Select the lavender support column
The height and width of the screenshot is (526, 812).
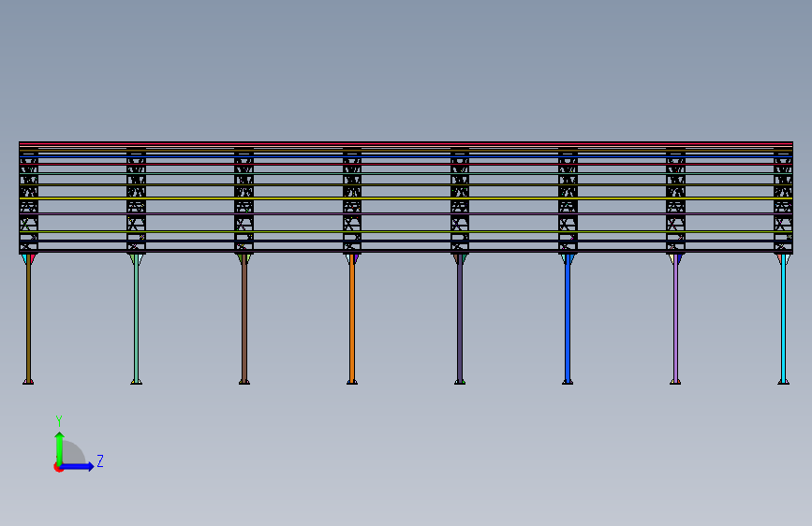pyautogui.click(x=675, y=318)
